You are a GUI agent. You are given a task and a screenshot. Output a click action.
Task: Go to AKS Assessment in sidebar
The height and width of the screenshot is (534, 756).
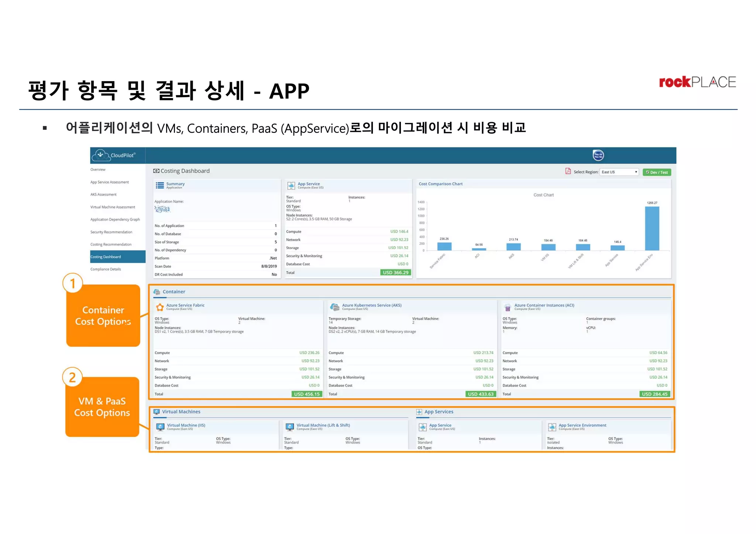point(103,194)
